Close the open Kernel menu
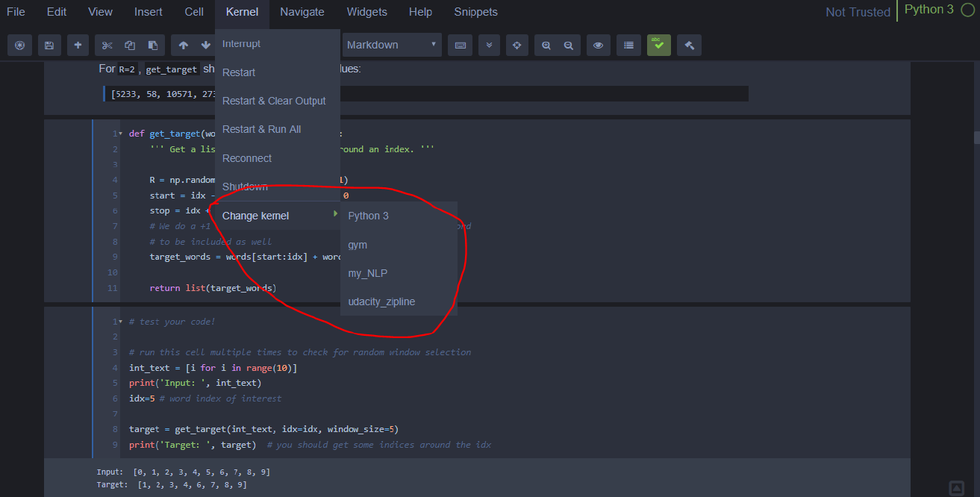Image resolution: width=980 pixels, height=497 pixels. pos(242,12)
